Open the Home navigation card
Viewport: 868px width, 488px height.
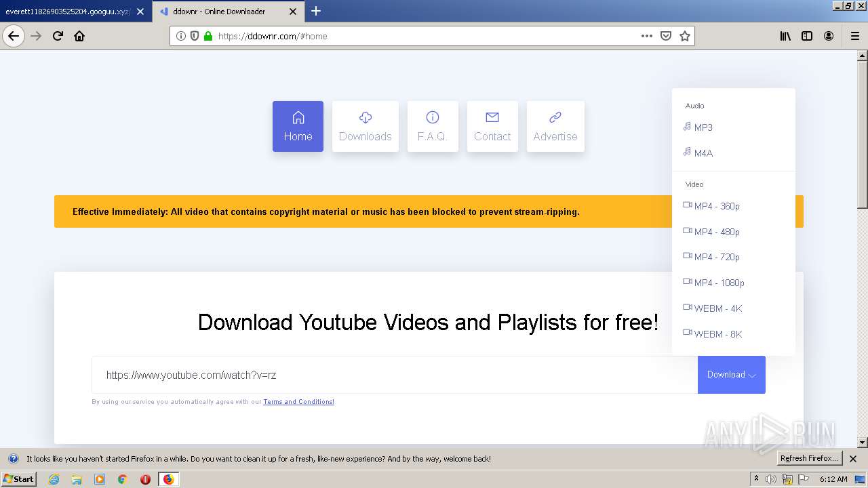tap(298, 126)
